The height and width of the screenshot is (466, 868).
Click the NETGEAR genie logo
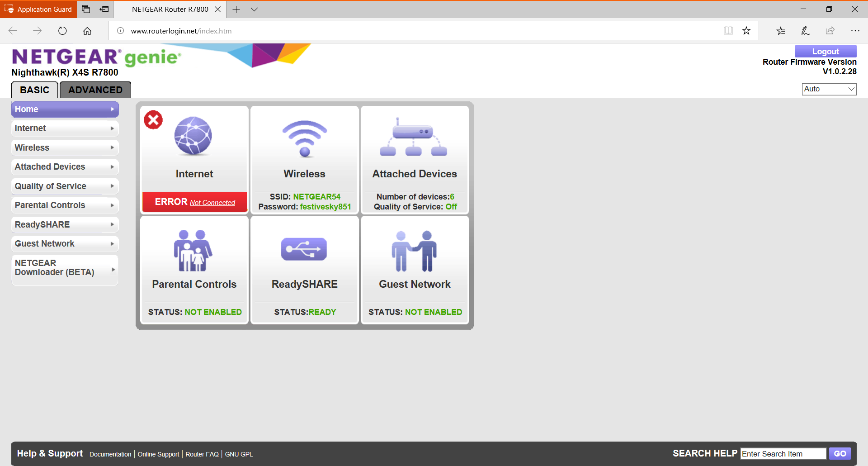click(x=96, y=57)
